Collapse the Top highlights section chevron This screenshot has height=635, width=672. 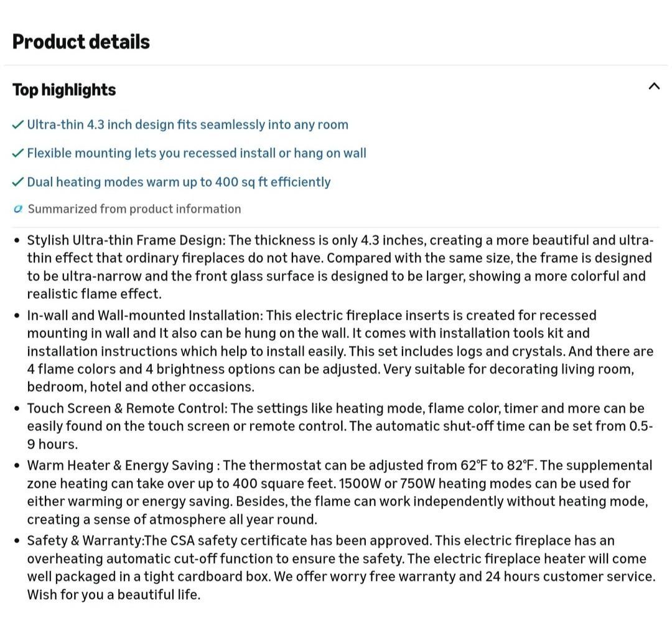[x=653, y=86]
